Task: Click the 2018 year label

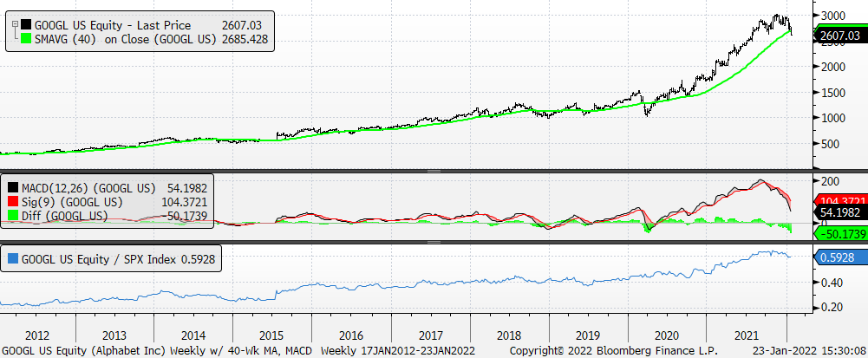Action: pos(509,335)
